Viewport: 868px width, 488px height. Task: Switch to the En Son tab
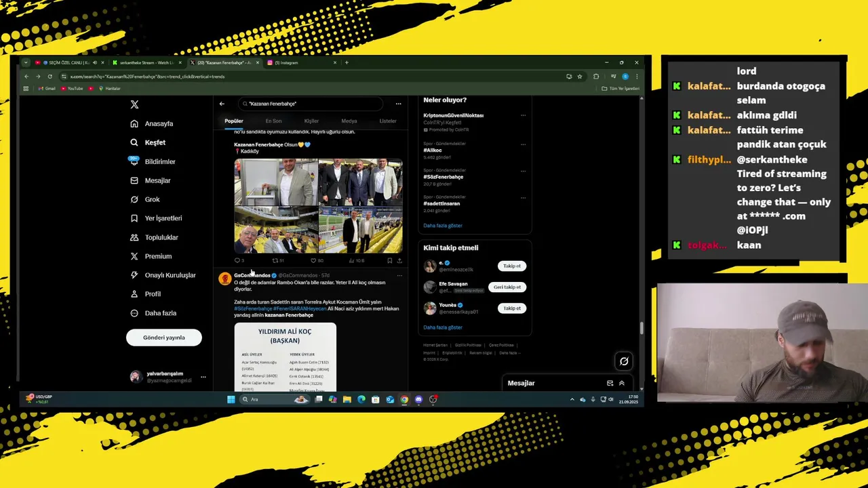(273, 121)
